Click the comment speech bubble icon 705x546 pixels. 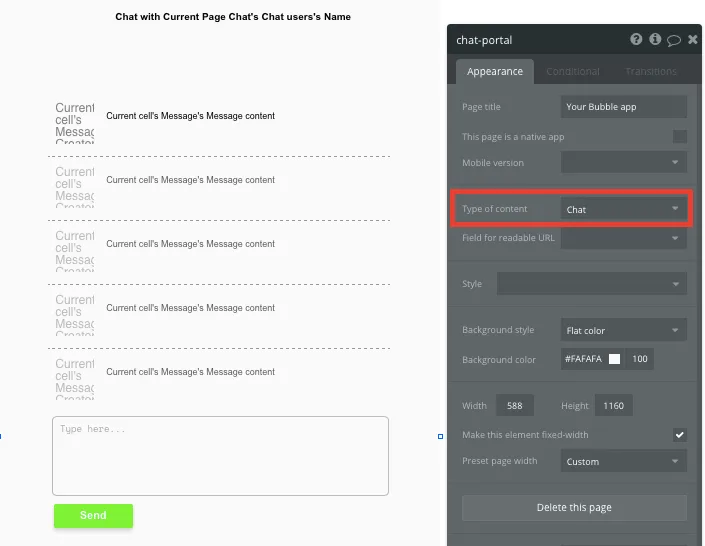click(674, 40)
